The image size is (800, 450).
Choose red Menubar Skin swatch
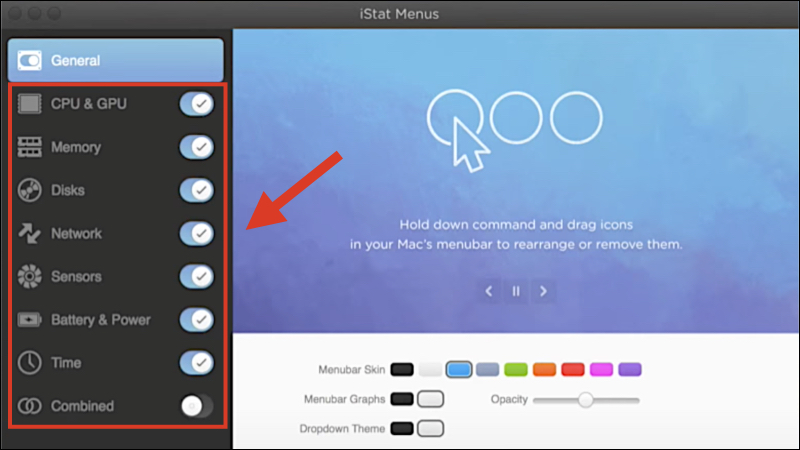572,369
